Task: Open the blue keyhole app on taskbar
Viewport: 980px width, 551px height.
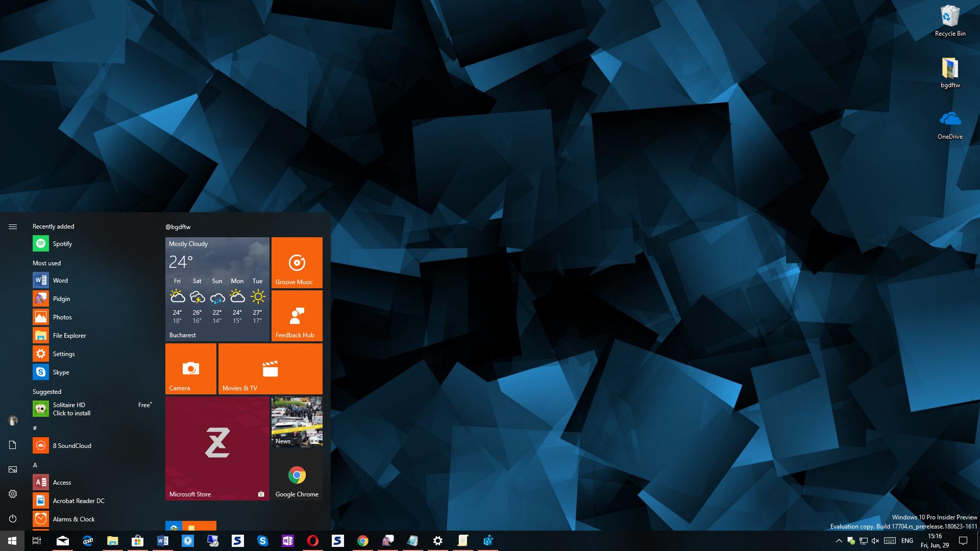Action: click(x=188, y=541)
